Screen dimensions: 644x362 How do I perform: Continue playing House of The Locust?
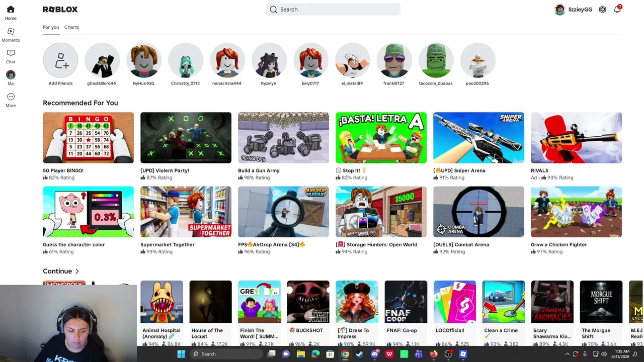coord(210,302)
